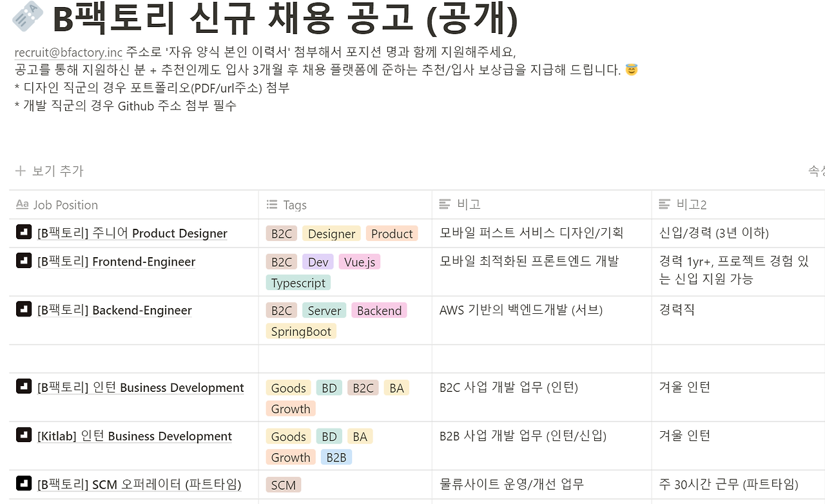The width and height of the screenshot is (825, 504).
Task: Click the page icon beside the Kitlab 인턴 row
Action: 24,436
